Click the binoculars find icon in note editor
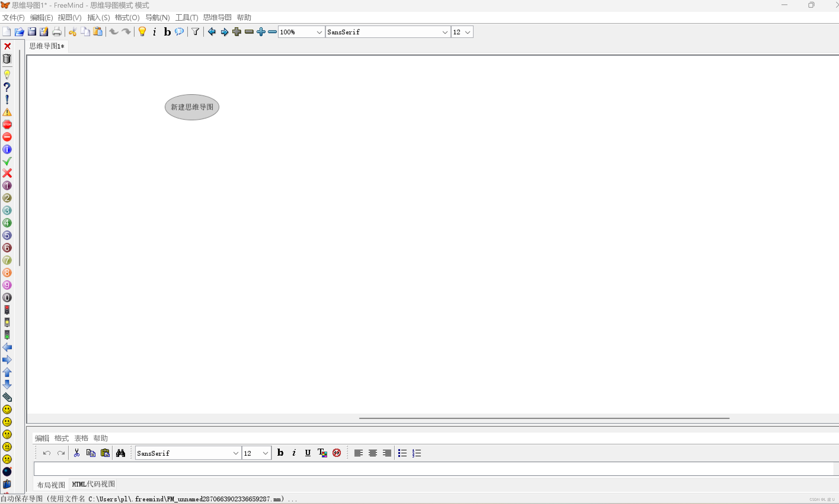The width and height of the screenshot is (839, 504). pyautogui.click(x=121, y=453)
